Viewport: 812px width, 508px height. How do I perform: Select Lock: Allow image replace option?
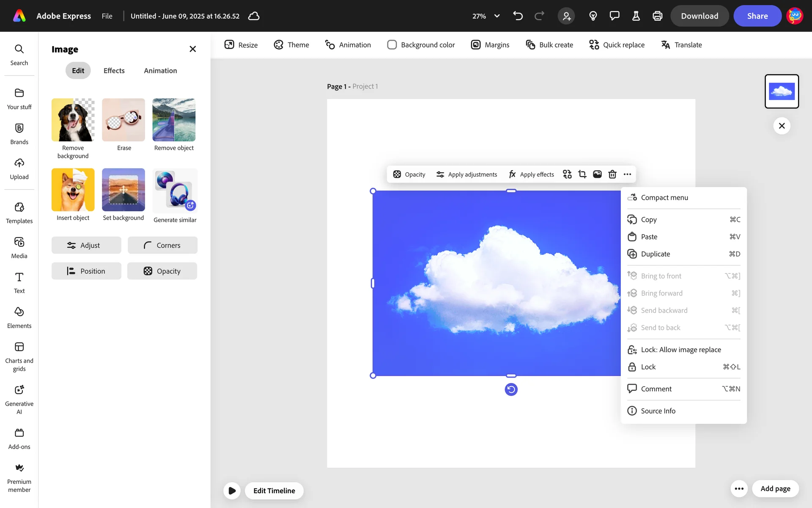tap(680, 350)
